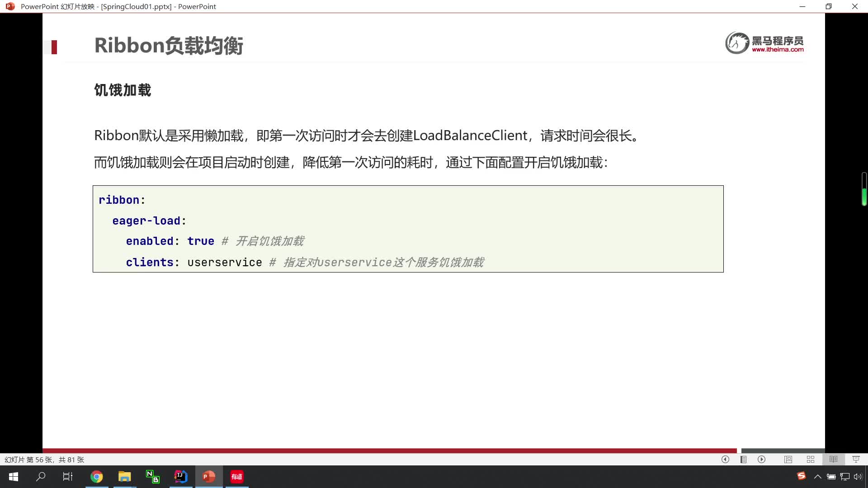This screenshot has width=868, height=488.
Task: Switch to Normal view icon
Action: coord(788,460)
